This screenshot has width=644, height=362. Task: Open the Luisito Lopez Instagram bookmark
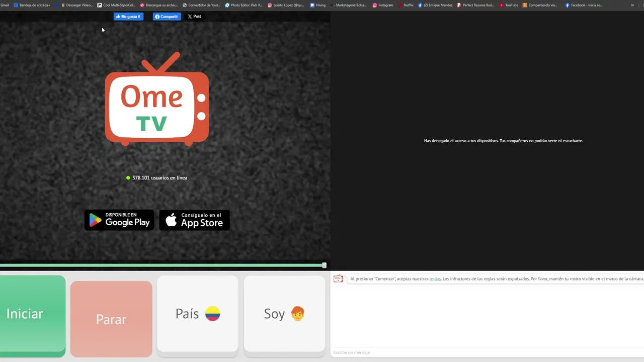tap(286, 5)
